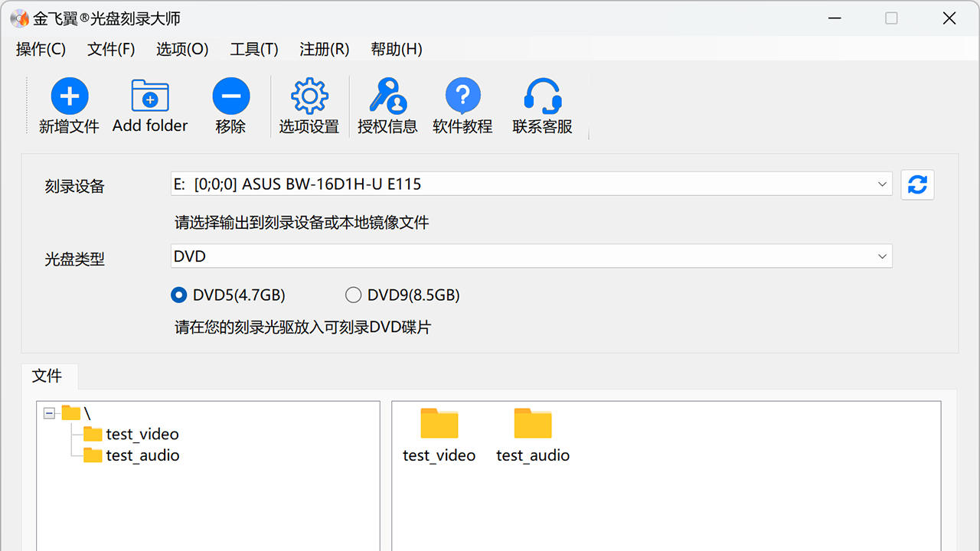Click 联系客服 headset support icon
The width and height of the screenshot is (980, 551).
542,97
